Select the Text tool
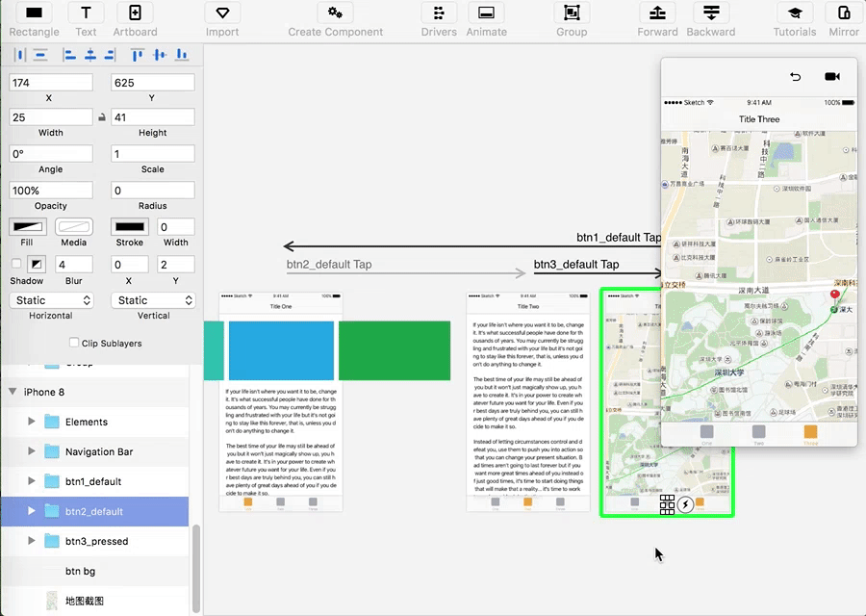This screenshot has height=616, width=866. click(x=86, y=13)
